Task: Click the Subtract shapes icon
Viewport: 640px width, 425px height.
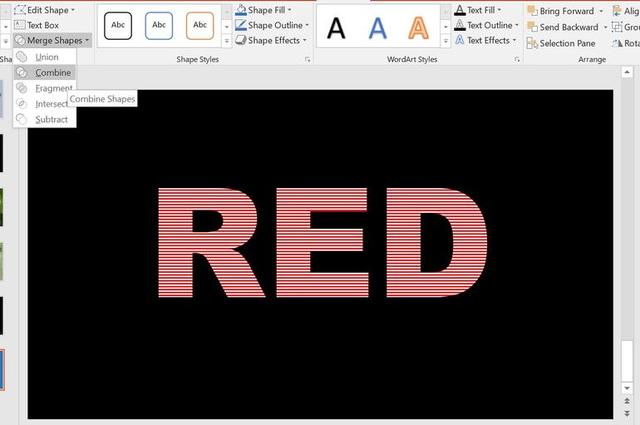Action: [22, 119]
